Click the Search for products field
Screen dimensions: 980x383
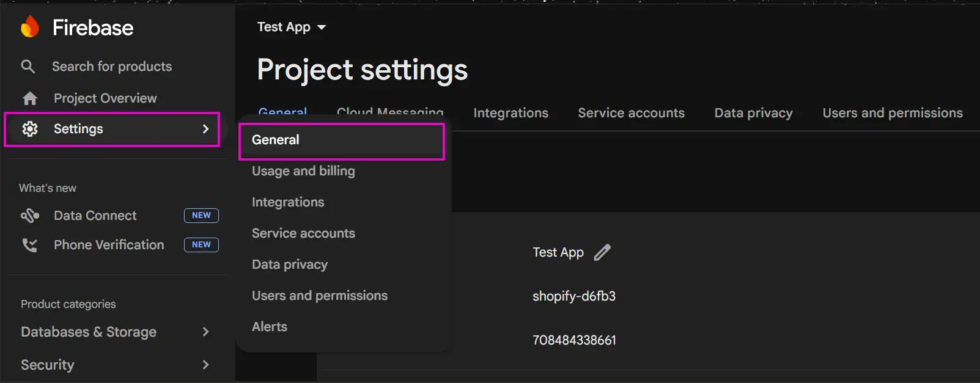[x=112, y=67]
